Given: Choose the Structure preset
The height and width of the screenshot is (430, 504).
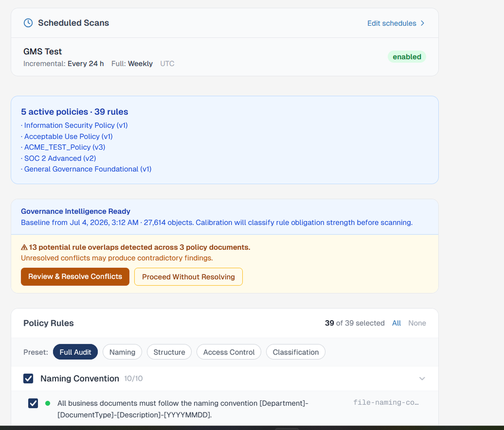Looking at the screenshot, I should point(169,352).
